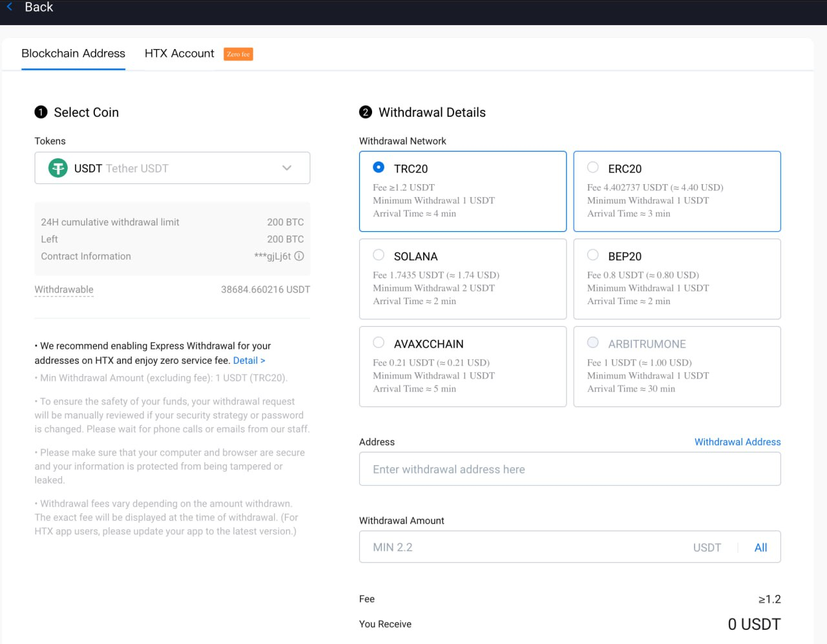Select the BEP20 network radio button

click(x=592, y=254)
